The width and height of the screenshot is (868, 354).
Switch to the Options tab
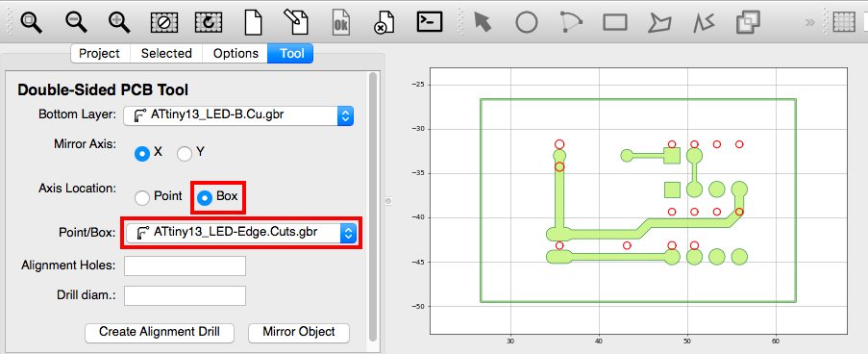pos(236,53)
